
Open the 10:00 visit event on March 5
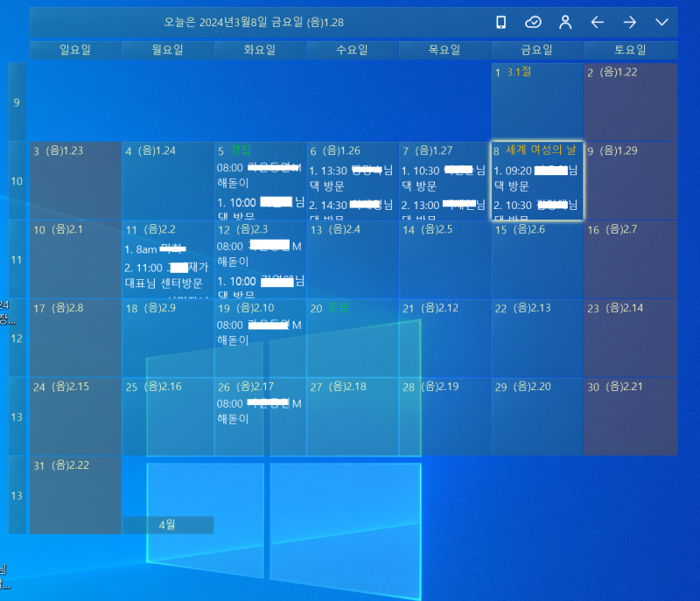[260, 208]
